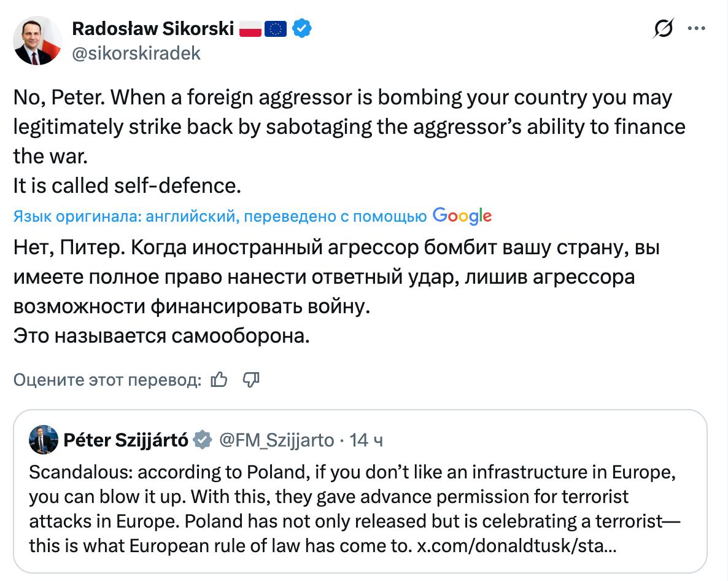Screen dimensions: 728x581
Task: Click the gray verified badge beside Péter Szijjártó
Action: [x=203, y=440]
